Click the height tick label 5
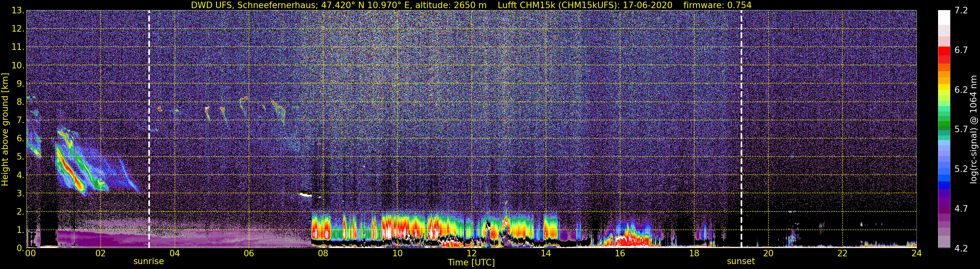The width and height of the screenshot is (980, 269). pos(20,157)
